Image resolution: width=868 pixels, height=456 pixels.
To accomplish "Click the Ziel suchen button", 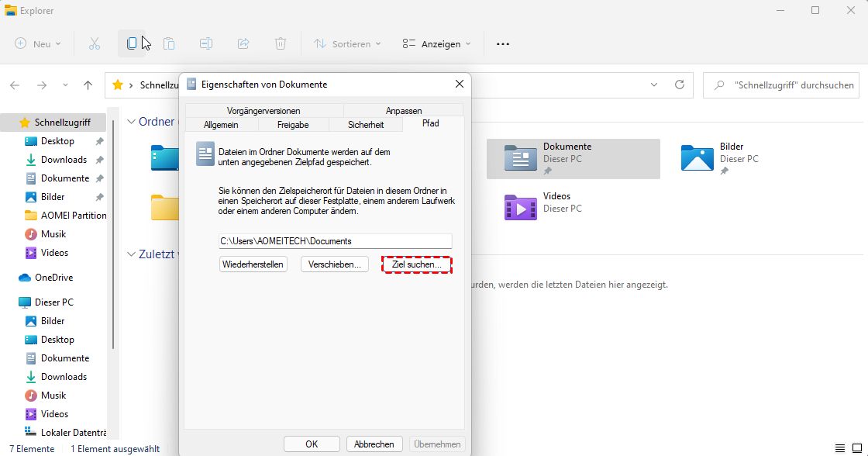I will tap(416, 264).
